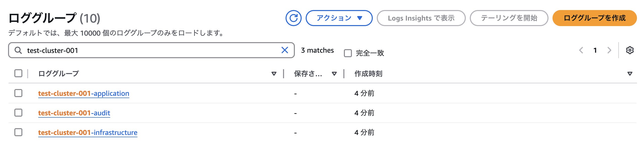Check test-cluster-001-audit row checkbox
This screenshot has height=151, width=644.
point(18,113)
